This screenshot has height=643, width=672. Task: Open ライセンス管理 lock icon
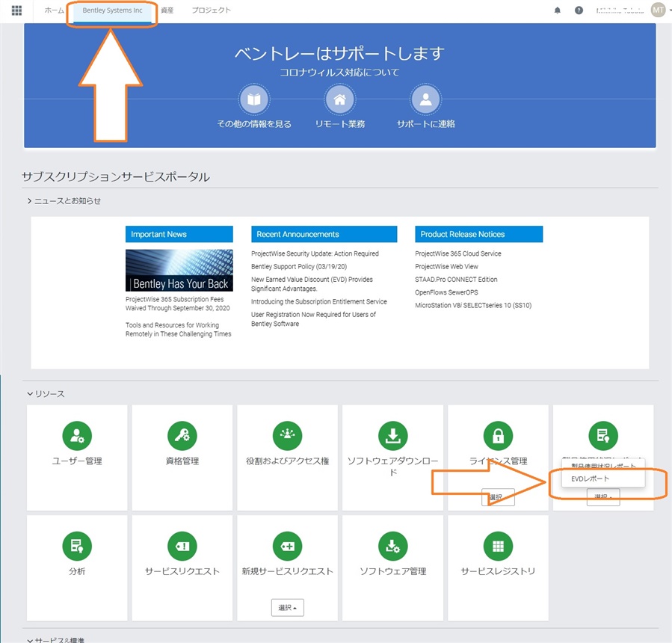[498, 436]
